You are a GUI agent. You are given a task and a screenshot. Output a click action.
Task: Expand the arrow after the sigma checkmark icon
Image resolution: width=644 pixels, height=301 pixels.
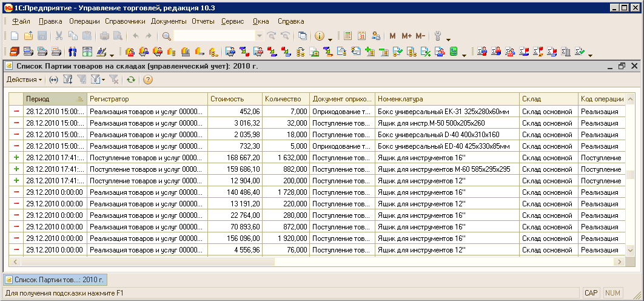[590, 55]
